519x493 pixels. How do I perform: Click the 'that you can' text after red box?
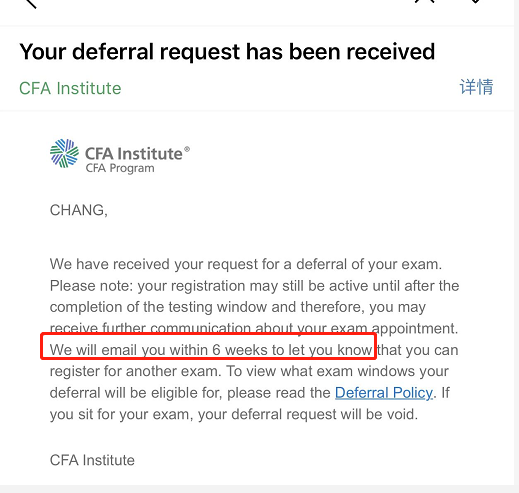pyautogui.click(x=418, y=350)
